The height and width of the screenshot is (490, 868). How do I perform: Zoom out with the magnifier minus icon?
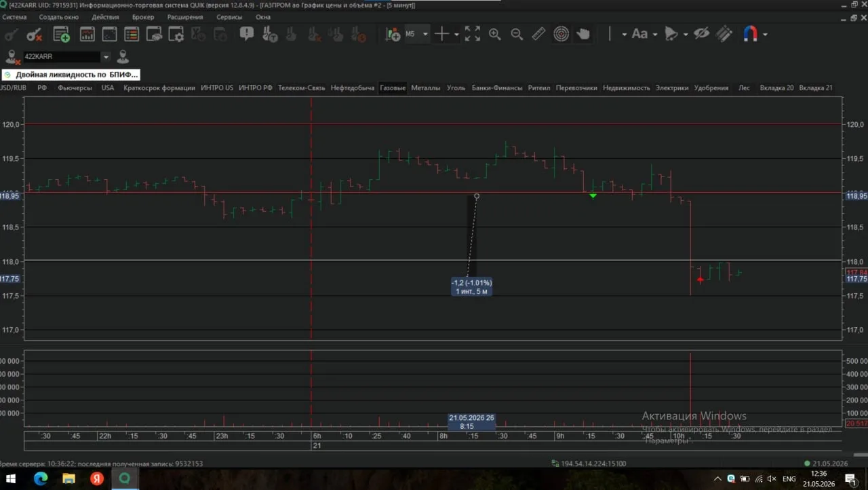[x=517, y=34]
